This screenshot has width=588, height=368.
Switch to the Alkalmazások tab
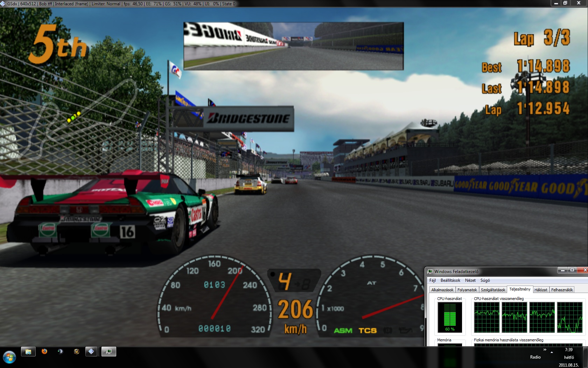click(x=442, y=290)
